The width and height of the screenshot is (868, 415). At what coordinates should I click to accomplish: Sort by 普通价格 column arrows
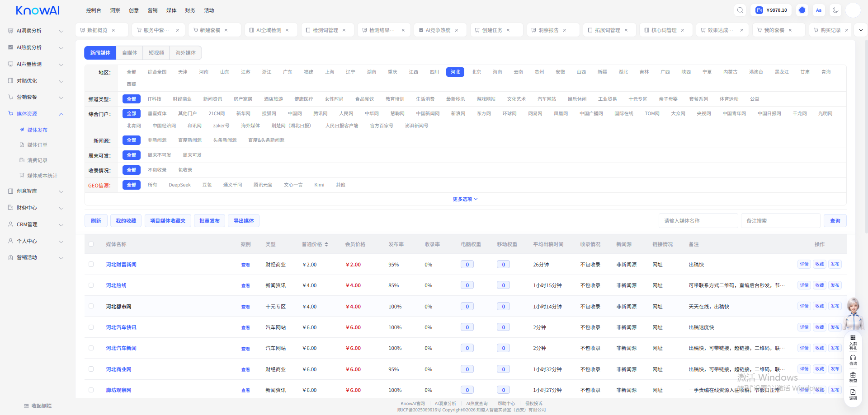pos(326,244)
